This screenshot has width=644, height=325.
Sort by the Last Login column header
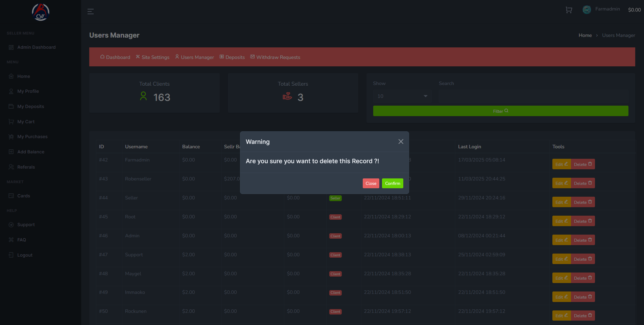coord(470,147)
